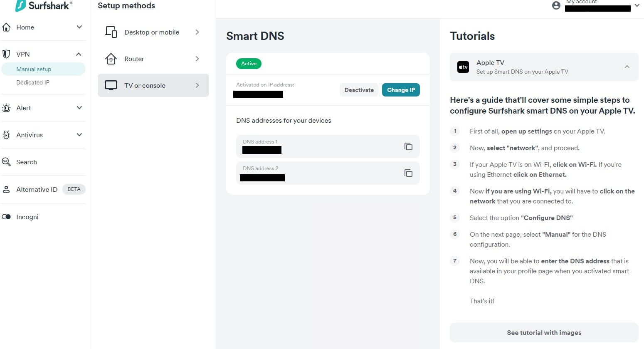Click the Incogni toggle-shaped icon
This screenshot has width=644, height=349.
[x=6, y=217]
